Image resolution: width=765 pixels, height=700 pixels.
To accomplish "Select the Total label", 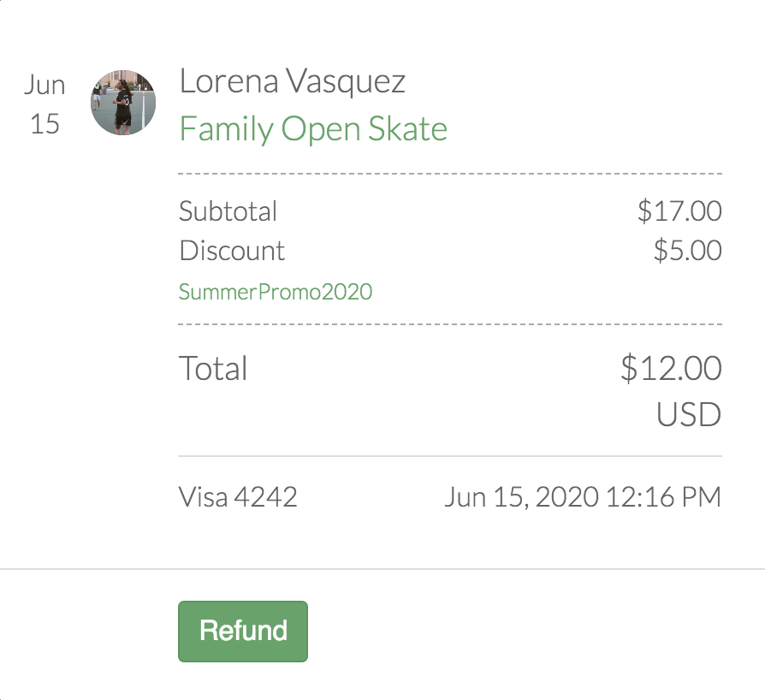I will 213,369.
